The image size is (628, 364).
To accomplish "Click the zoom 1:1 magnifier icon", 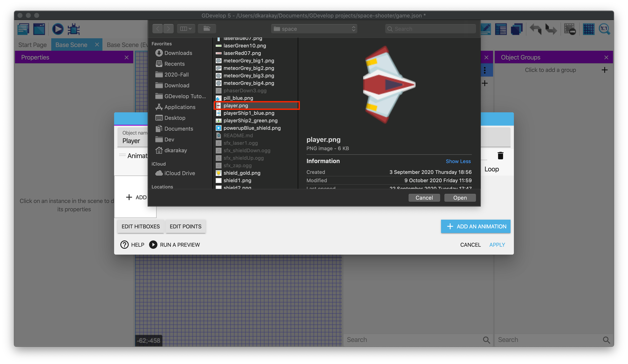I will click(604, 29).
